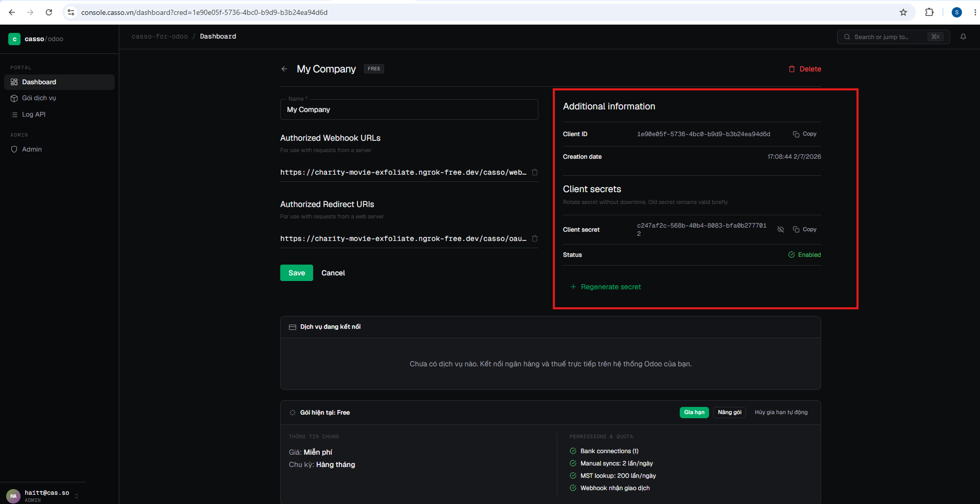Go back using arrow beside My Company
Screen dimensions: 980x504
284,69
